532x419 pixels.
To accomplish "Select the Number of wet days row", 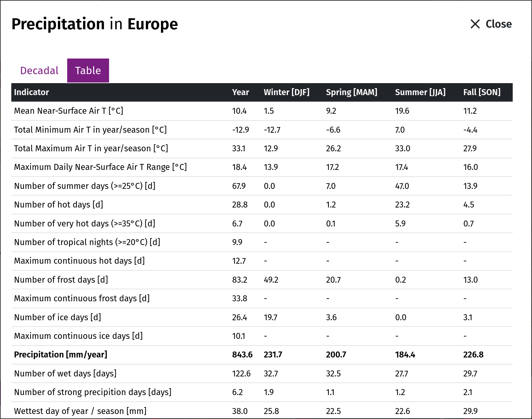I will click(x=262, y=373).
